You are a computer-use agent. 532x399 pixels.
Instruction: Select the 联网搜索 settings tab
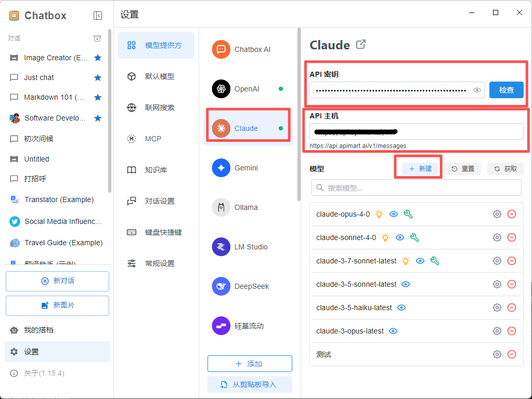click(x=156, y=108)
